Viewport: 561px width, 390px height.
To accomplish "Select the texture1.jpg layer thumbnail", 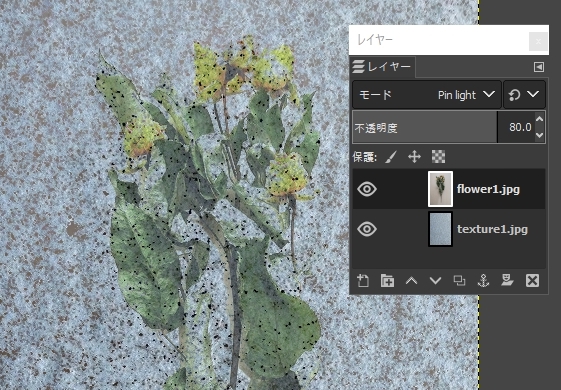I will click(440, 229).
